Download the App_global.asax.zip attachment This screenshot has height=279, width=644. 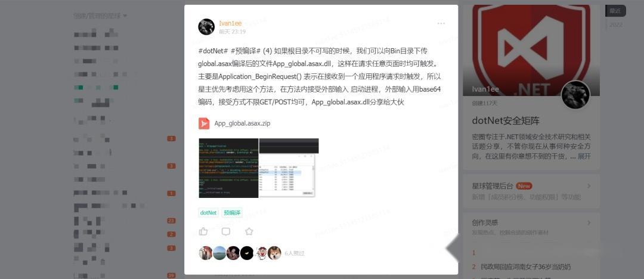[x=242, y=123]
